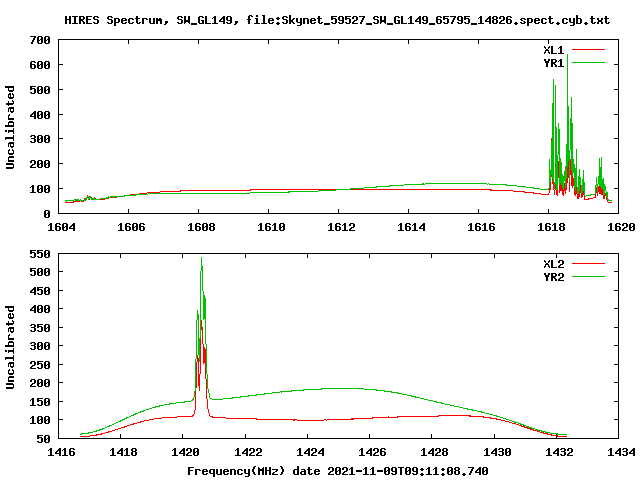The height and width of the screenshot is (480, 640).
Task: Click the YR2 legend label
Action: (553, 277)
